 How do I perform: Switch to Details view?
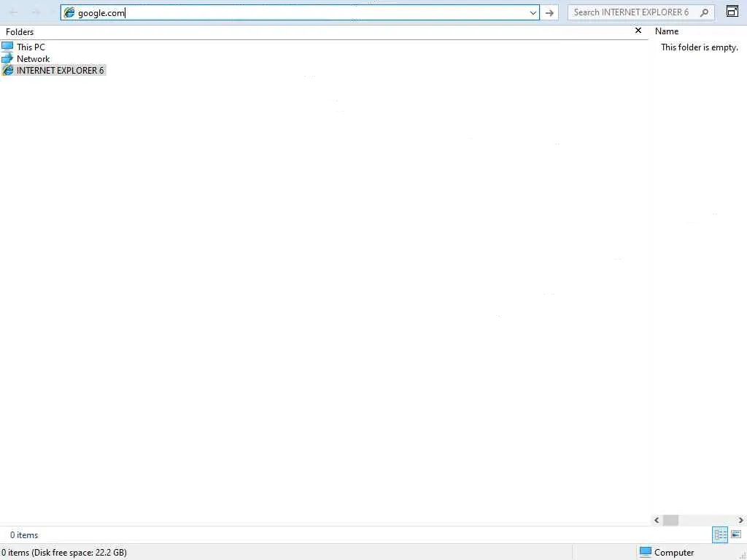click(x=720, y=534)
